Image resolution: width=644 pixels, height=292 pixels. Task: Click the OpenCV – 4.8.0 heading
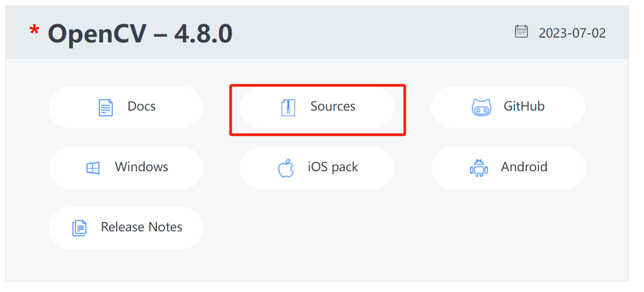click(140, 34)
